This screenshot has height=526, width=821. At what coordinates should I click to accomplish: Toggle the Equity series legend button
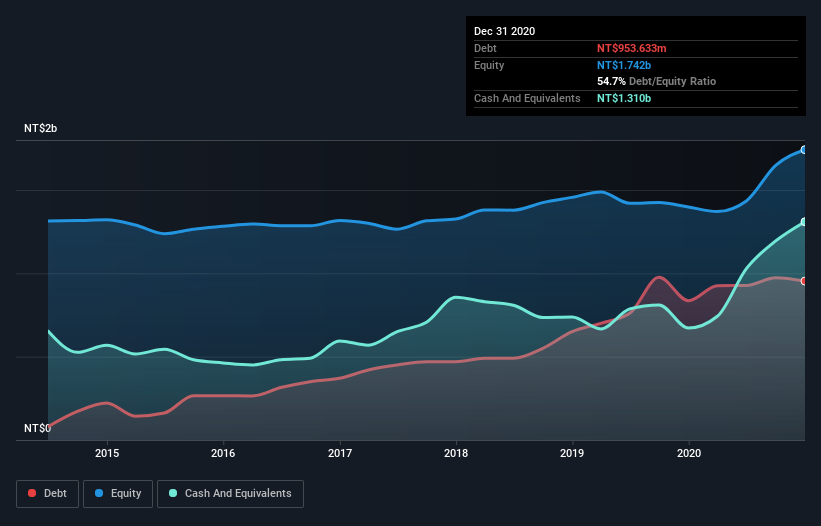click(x=118, y=494)
